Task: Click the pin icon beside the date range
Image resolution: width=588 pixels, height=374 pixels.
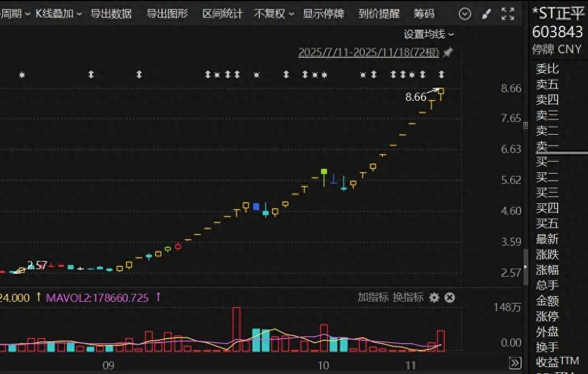Action: pos(447,52)
